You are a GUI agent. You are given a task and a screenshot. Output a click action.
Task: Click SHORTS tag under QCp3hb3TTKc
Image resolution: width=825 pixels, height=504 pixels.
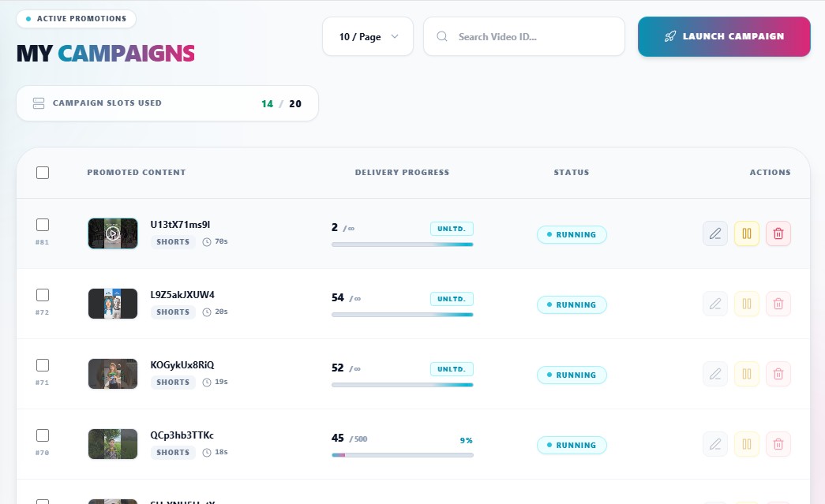tap(173, 453)
